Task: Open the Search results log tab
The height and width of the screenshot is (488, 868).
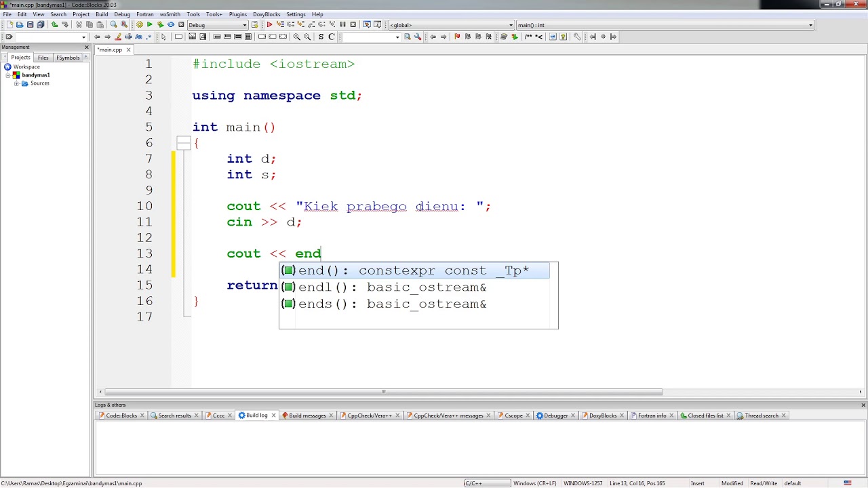Action: pos(174,415)
